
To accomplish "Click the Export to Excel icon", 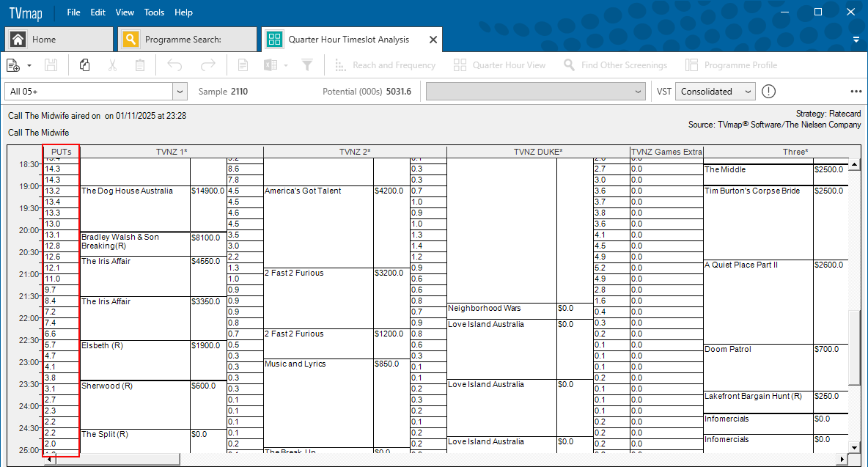I will [x=271, y=65].
